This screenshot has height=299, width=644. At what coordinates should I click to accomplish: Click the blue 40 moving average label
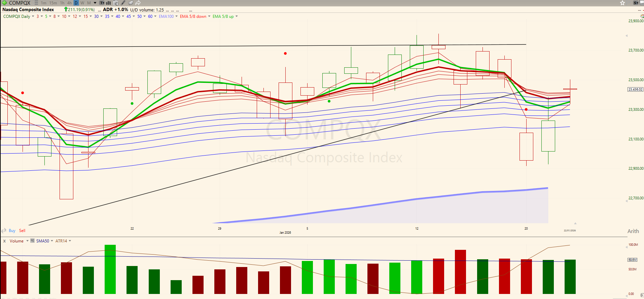[118, 16]
